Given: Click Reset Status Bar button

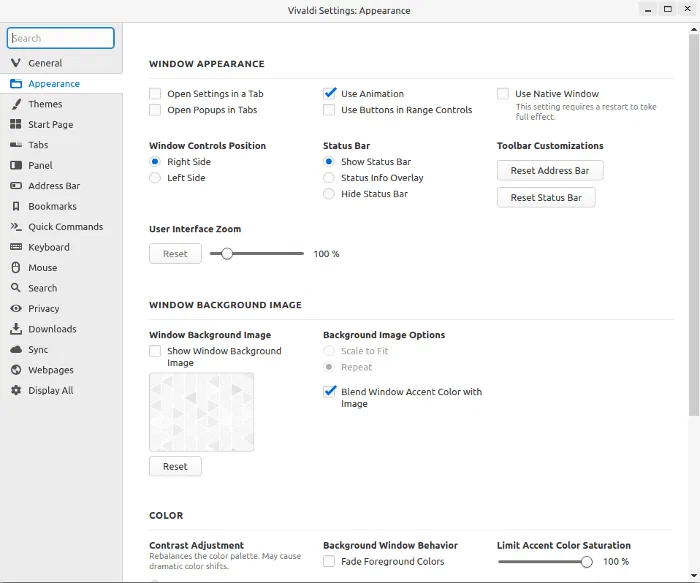Looking at the screenshot, I should tap(546, 197).
